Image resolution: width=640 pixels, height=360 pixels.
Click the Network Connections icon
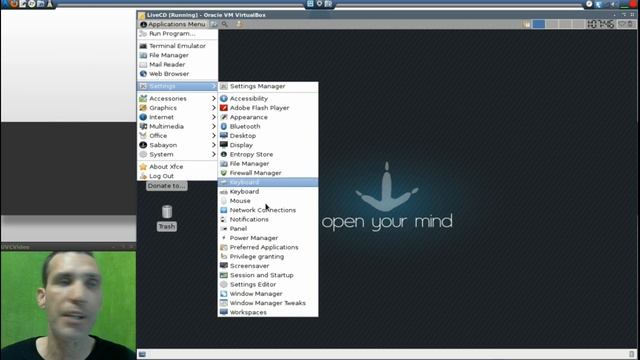coord(224,210)
